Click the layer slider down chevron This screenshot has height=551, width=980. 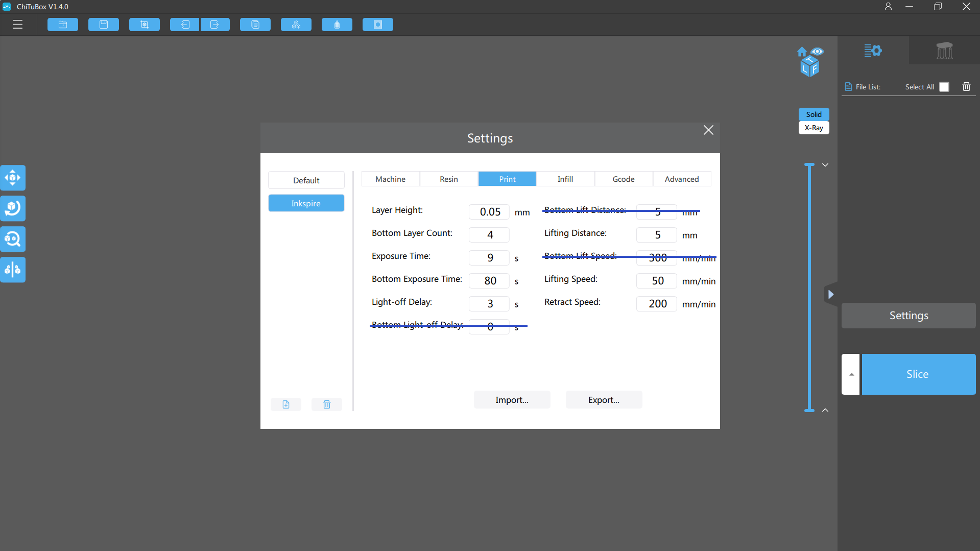click(825, 165)
